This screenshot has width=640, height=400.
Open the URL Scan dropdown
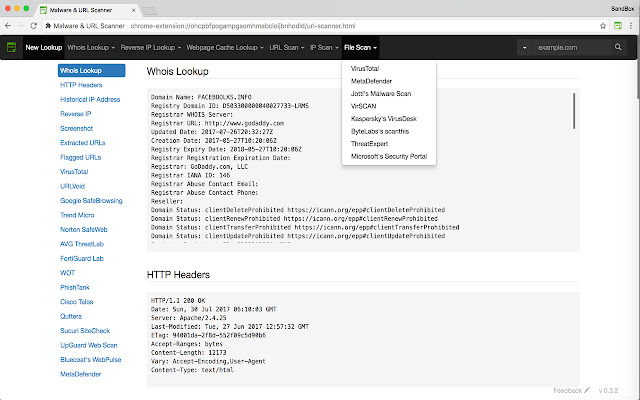287,47
